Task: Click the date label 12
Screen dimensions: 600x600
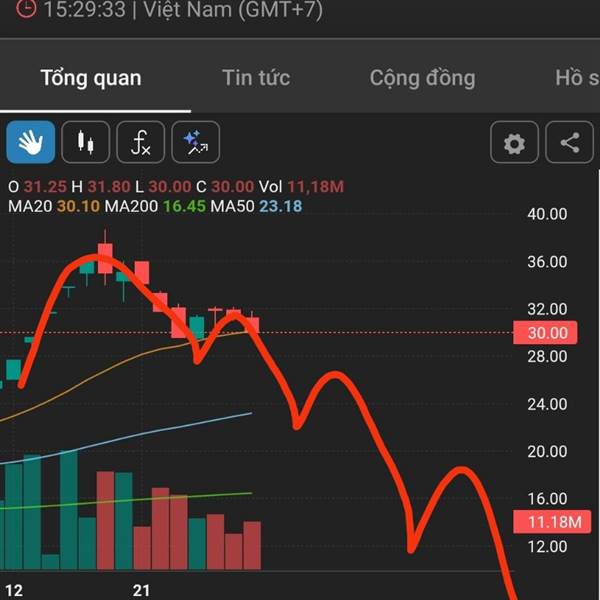Action: tap(14, 591)
